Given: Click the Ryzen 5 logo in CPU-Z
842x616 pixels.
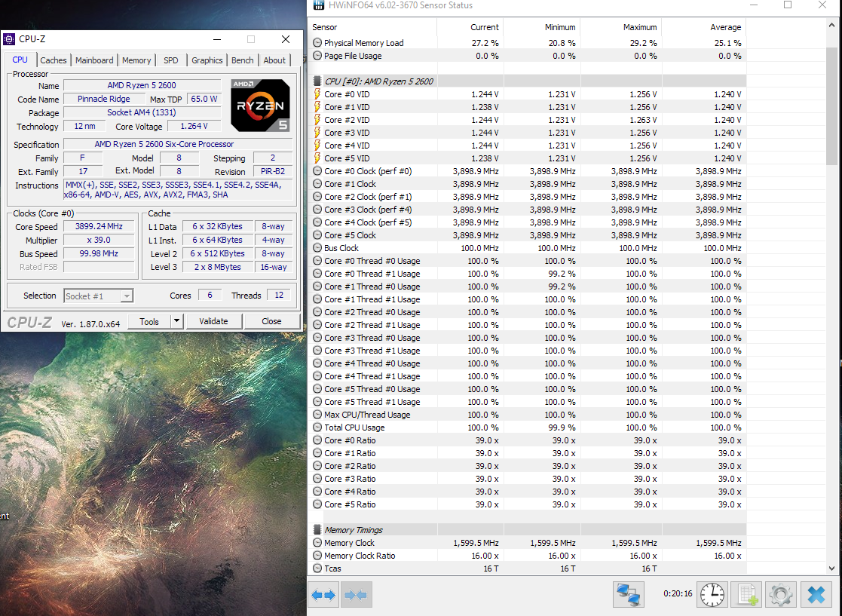Looking at the screenshot, I should (x=261, y=106).
